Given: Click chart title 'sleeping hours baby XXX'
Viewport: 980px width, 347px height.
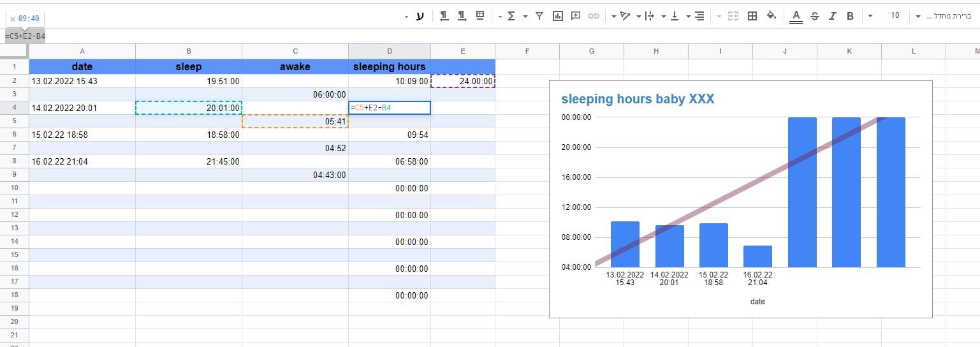Looking at the screenshot, I should point(638,99).
